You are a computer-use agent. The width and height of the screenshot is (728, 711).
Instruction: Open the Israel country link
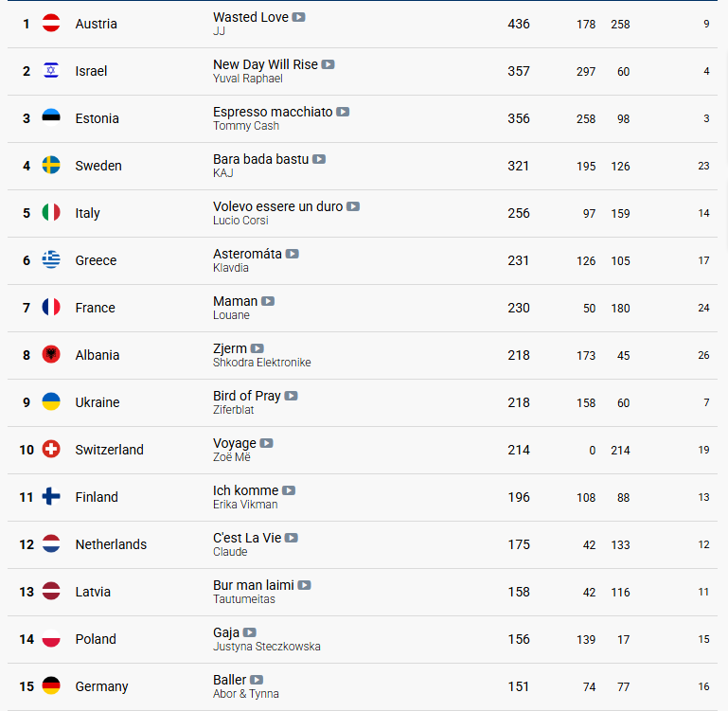[91, 71]
